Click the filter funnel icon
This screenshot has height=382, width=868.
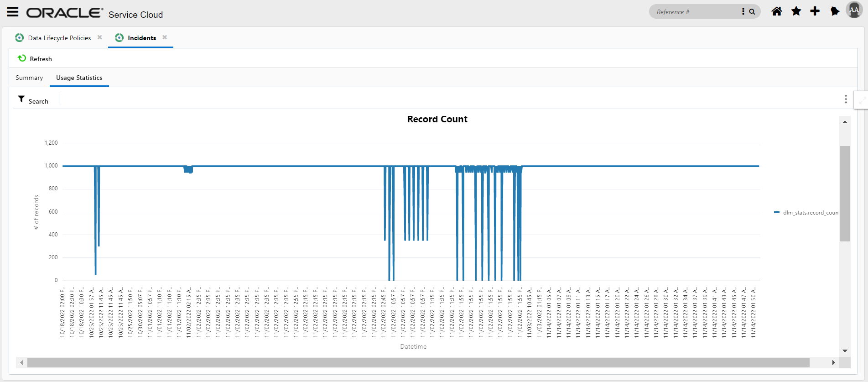click(x=21, y=99)
